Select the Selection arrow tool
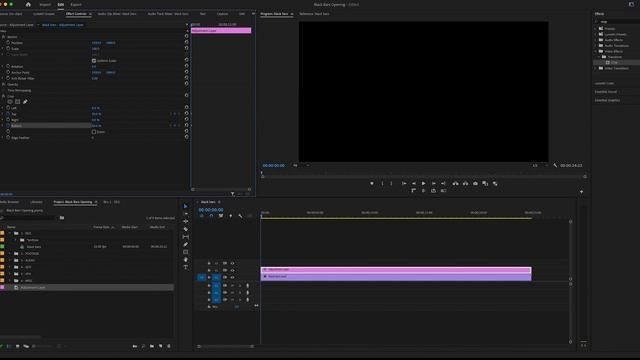 pos(185,206)
